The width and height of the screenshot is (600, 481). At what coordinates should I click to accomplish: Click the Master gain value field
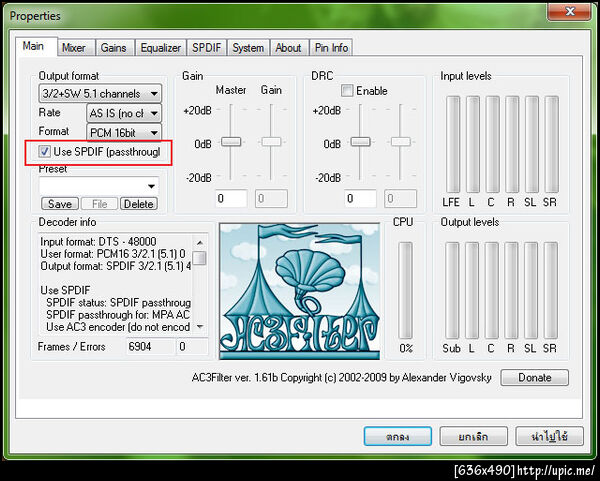(231, 198)
